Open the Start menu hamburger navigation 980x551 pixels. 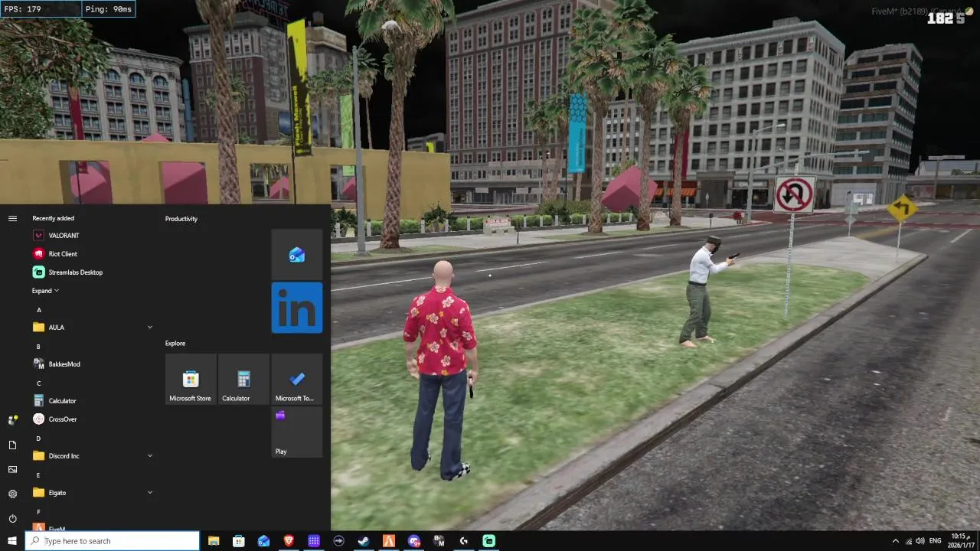[12, 219]
